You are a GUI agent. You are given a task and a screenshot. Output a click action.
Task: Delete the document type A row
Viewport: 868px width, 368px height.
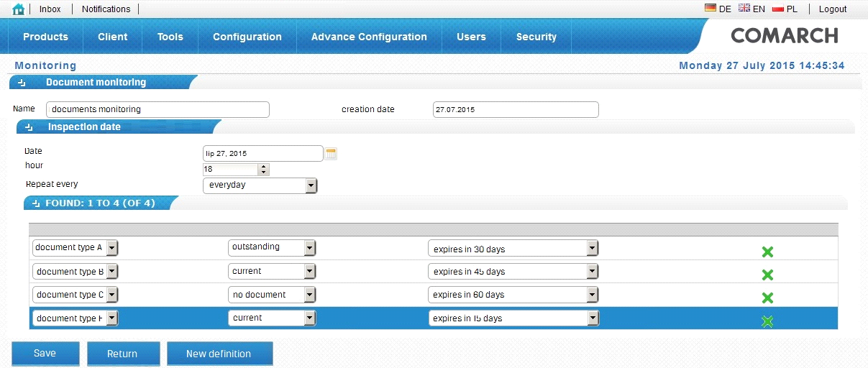click(767, 252)
